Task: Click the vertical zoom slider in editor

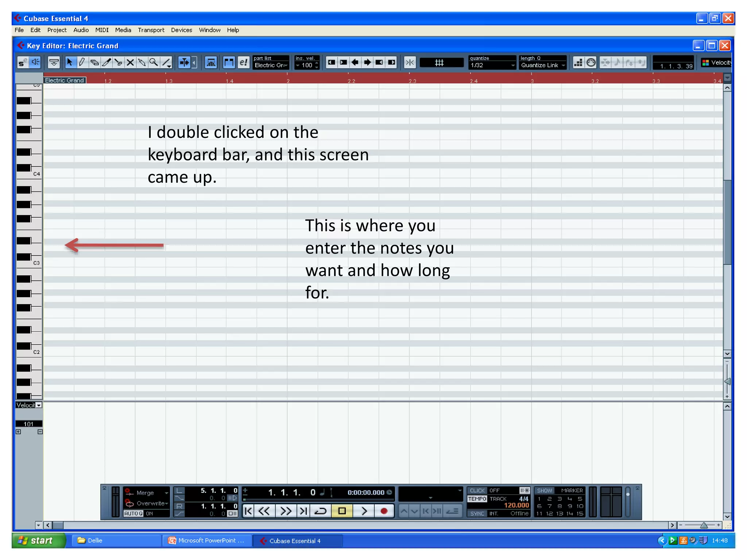Action: [x=727, y=381]
